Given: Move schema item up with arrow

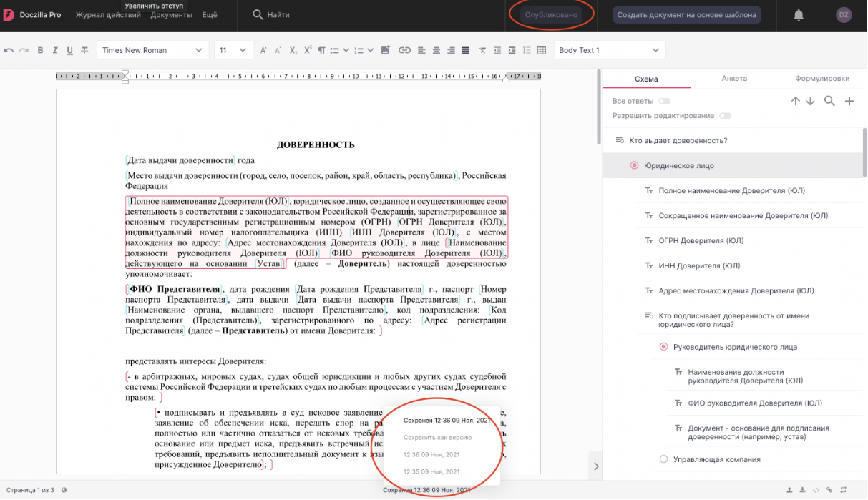Looking at the screenshot, I should 796,102.
